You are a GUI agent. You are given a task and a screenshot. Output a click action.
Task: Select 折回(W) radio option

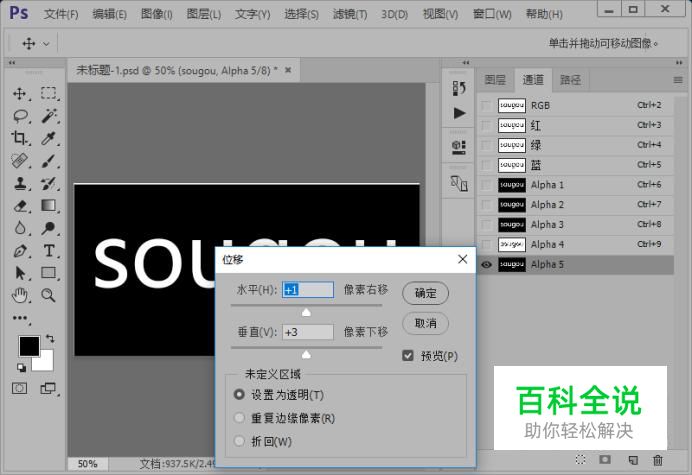(239, 441)
